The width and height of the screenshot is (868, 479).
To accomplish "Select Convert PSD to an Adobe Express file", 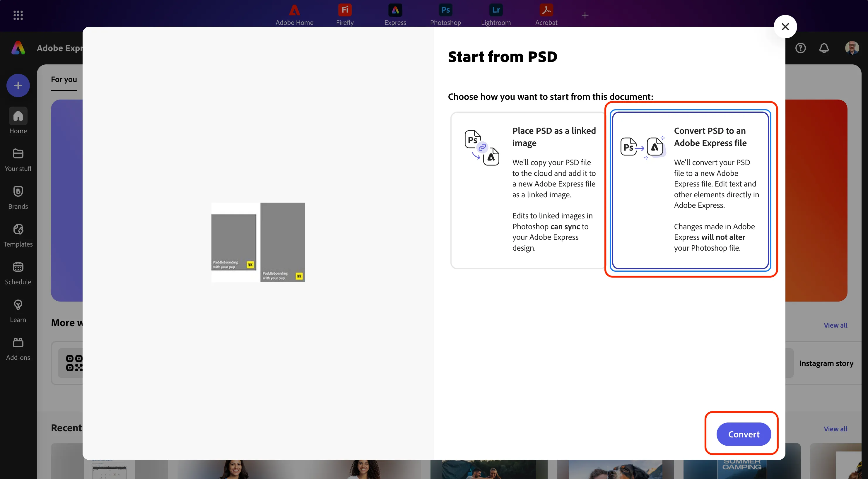I will 690,190.
